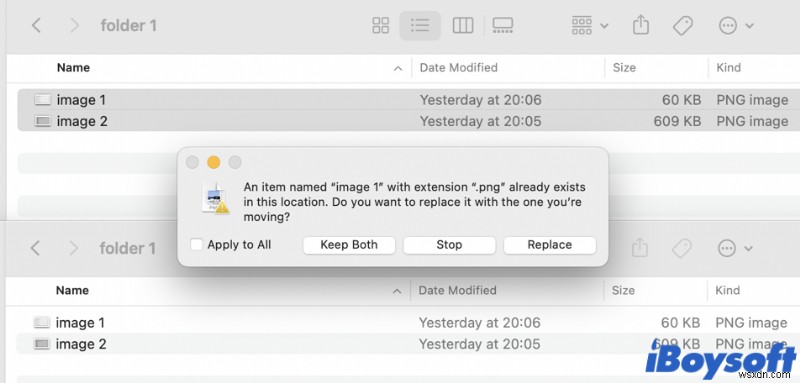Image resolution: width=800 pixels, height=383 pixels.
Task: Go back in bottom folder 1 window
Action: tap(35, 248)
